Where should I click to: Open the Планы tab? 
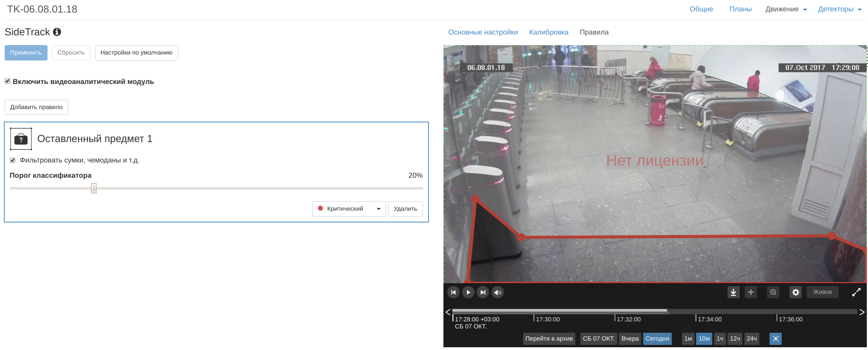740,9
